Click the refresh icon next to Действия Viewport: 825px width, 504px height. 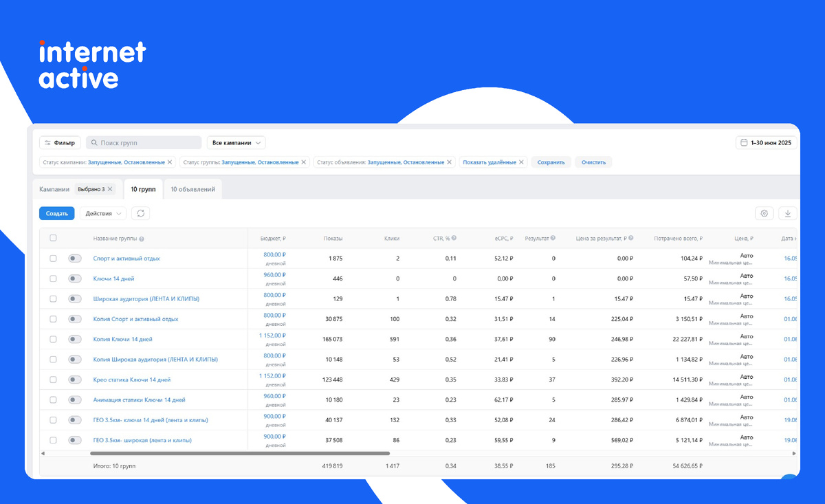click(x=140, y=213)
